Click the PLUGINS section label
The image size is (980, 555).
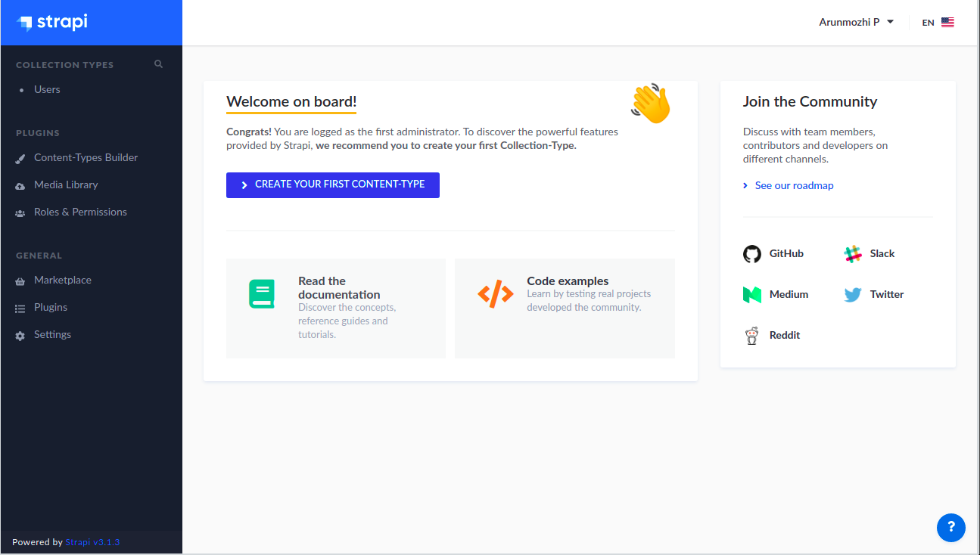click(x=38, y=133)
